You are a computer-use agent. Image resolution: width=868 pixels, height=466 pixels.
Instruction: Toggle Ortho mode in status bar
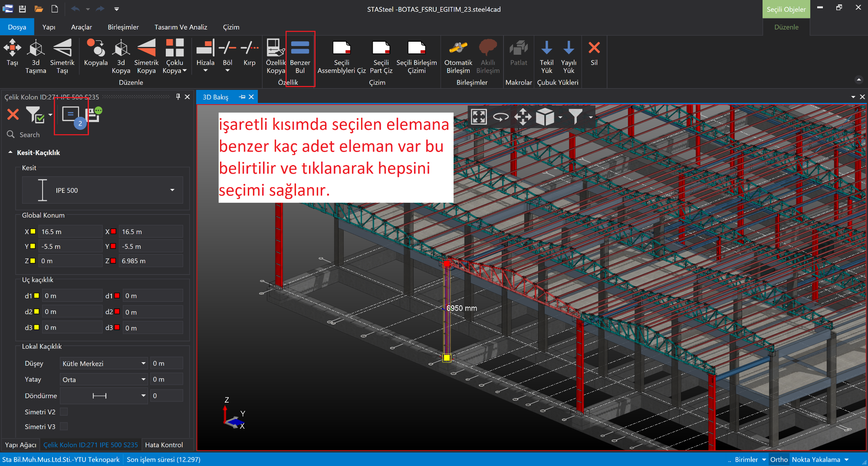point(779,459)
